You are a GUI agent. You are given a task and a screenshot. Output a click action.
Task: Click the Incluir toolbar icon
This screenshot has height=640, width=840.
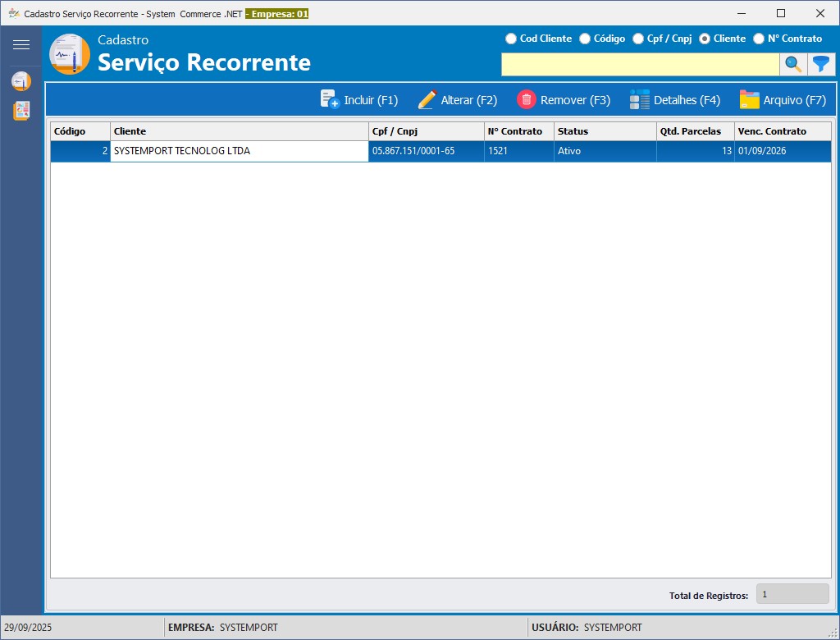[329, 99]
